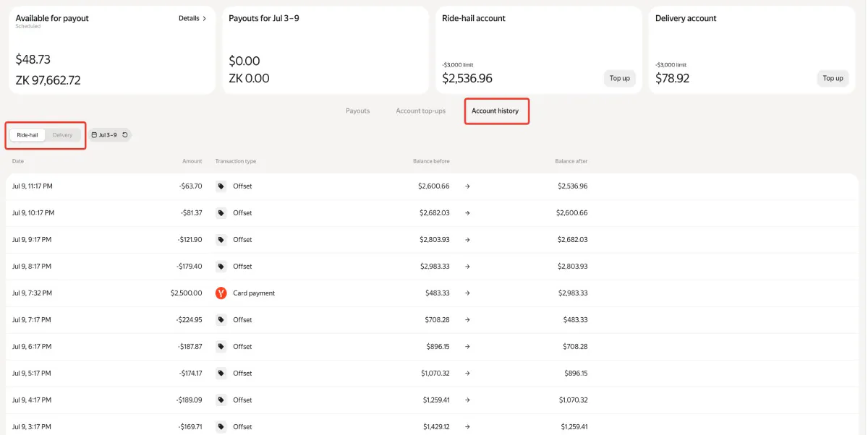Screen dimensions: 868x435
Task: Click the Amount column header
Action: [x=192, y=161]
